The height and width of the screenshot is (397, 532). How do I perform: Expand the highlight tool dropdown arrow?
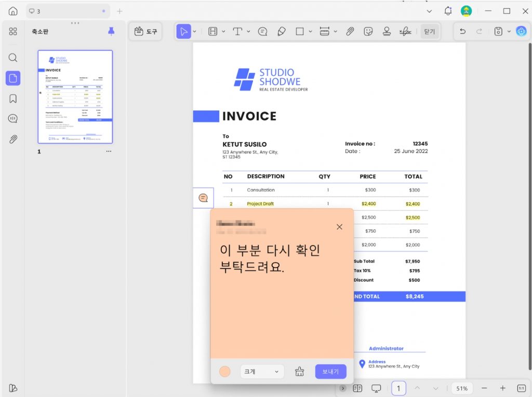223,32
